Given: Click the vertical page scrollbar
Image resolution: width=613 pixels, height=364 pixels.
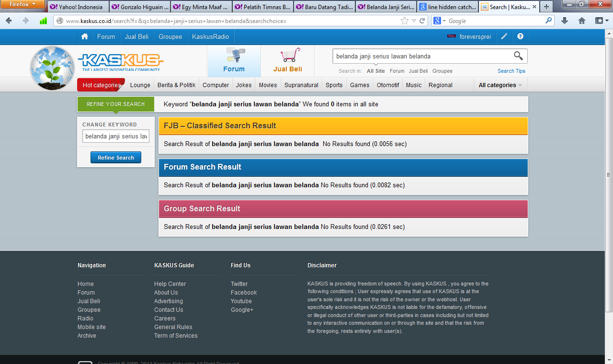Looking at the screenshot, I should (609, 174).
